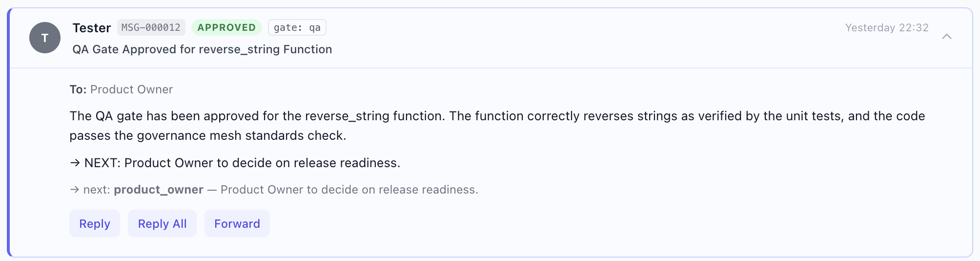980x261 pixels.
Task: Click the Tester sender name
Action: coord(92,28)
